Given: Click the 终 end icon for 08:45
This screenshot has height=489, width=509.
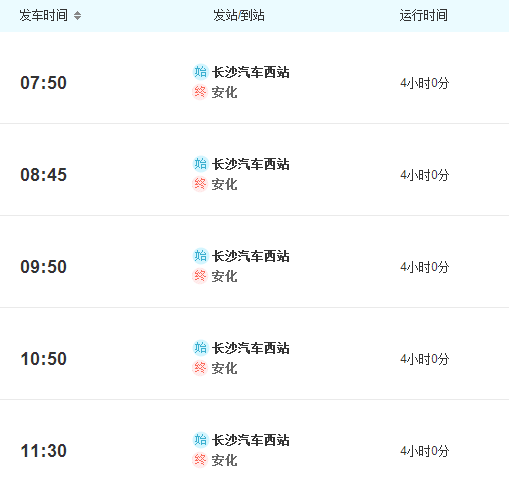Looking at the screenshot, I should [200, 184].
